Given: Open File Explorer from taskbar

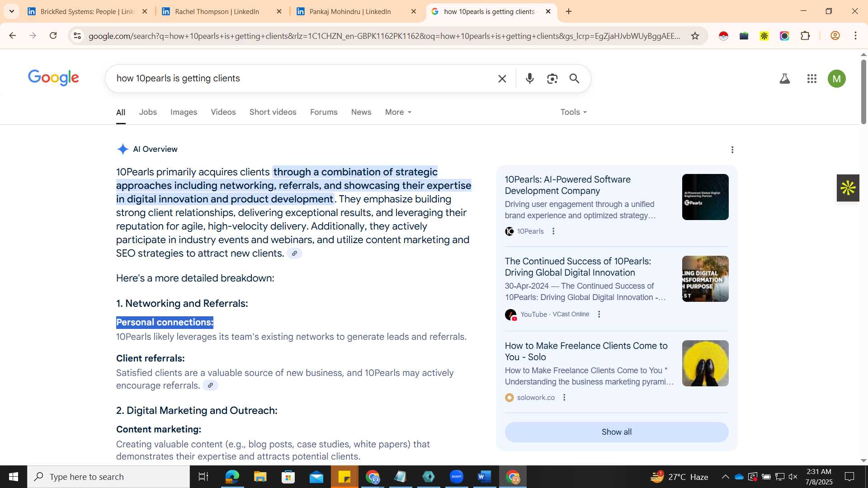Looking at the screenshot, I should coord(260,477).
